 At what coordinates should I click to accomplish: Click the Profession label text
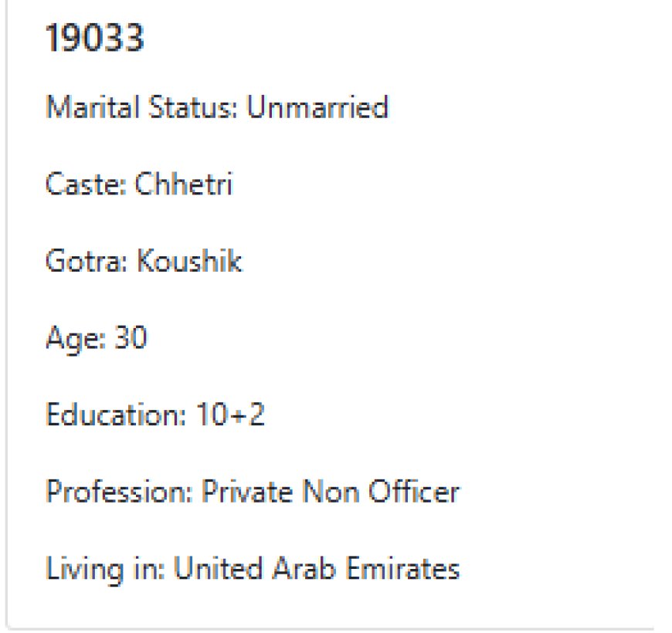120,493
